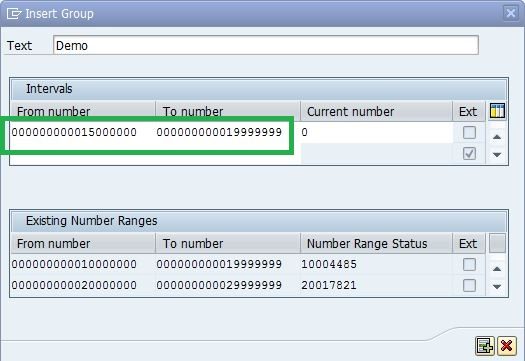Select Current number column header
The width and height of the screenshot is (525, 361).
tap(376, 111)
